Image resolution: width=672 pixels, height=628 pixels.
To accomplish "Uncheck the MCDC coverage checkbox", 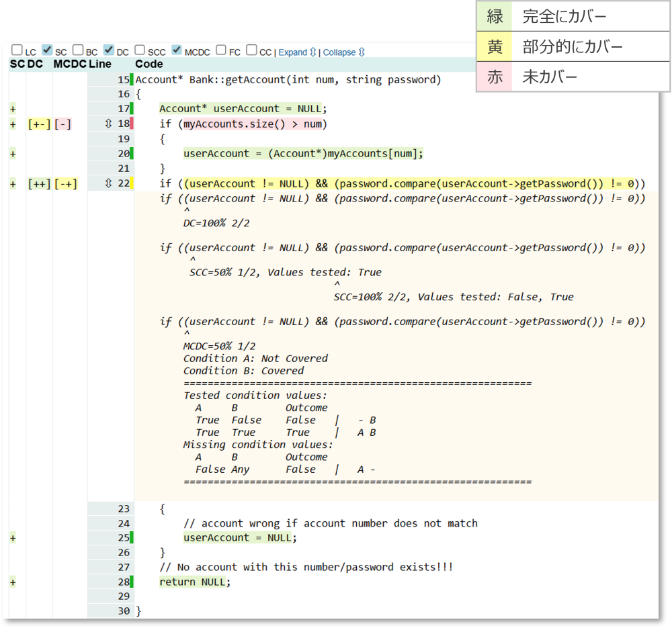I will [x=177, y=50].
